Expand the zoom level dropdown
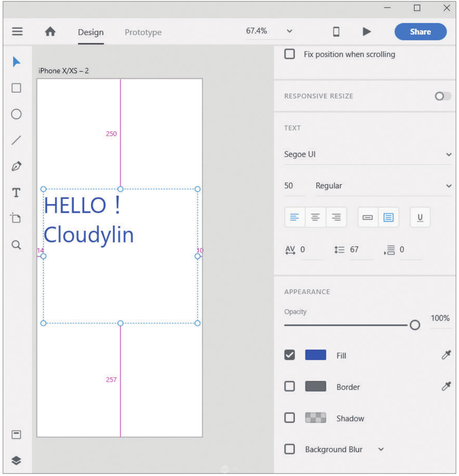This screenshot has height=476, width=459. [289, 31]
